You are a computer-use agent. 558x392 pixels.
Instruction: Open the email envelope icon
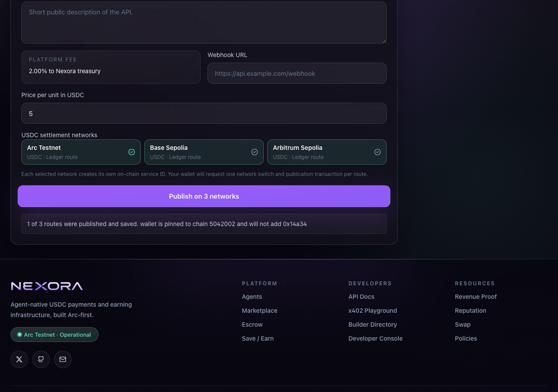(63, 359)
